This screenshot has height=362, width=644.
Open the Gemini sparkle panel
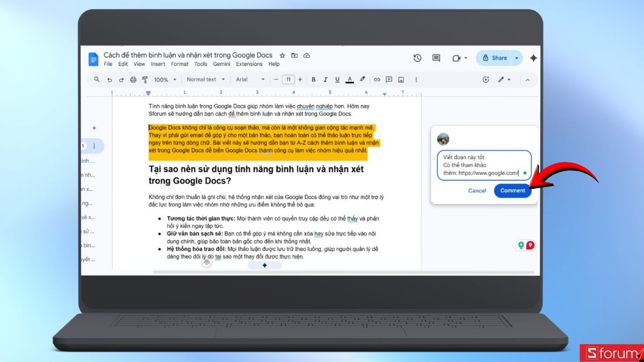click(533, 58)
